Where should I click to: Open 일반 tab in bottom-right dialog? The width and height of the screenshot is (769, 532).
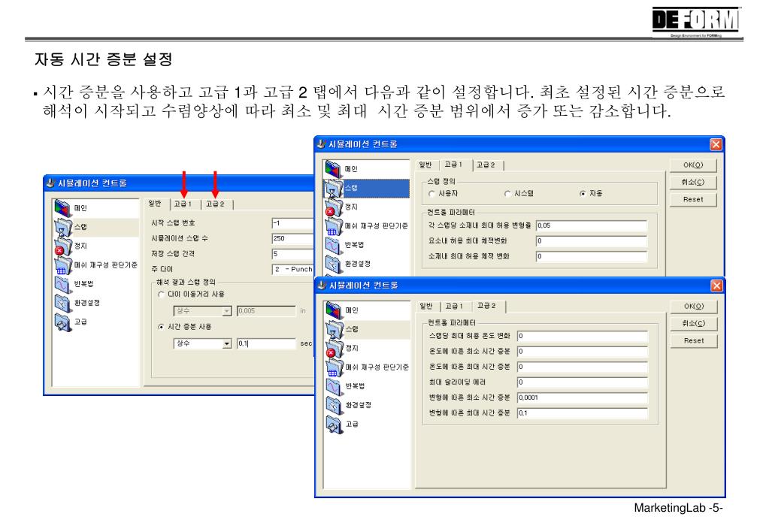pos(427,306)
